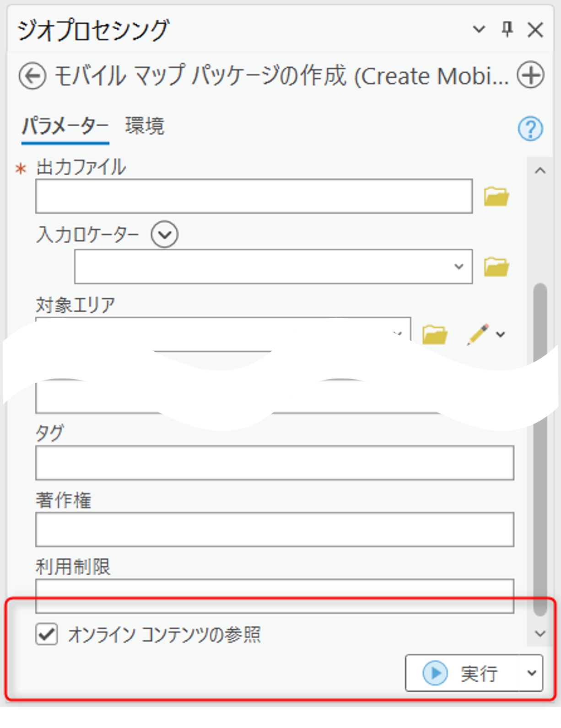Click the ジオプロセシング pane title
The width and height of the screenshot is (561, 728).
(94, 31)
